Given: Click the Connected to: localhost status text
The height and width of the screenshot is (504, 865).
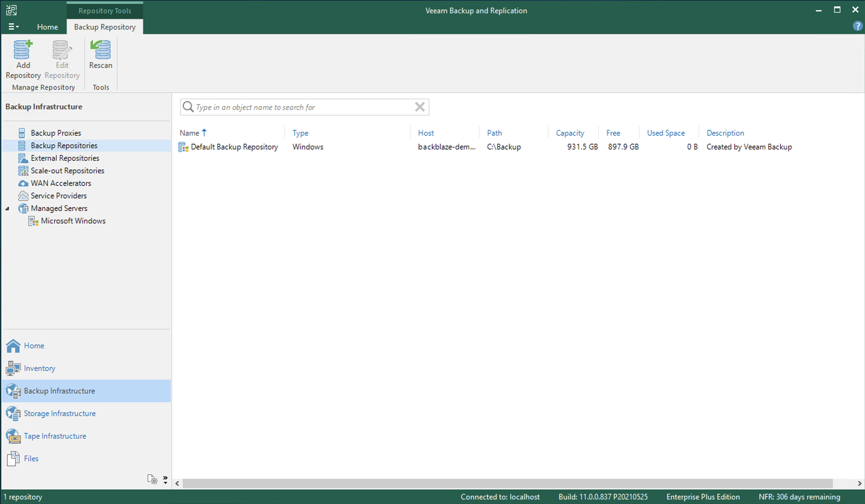Looking at the screenshot, I should click(500, 497).
